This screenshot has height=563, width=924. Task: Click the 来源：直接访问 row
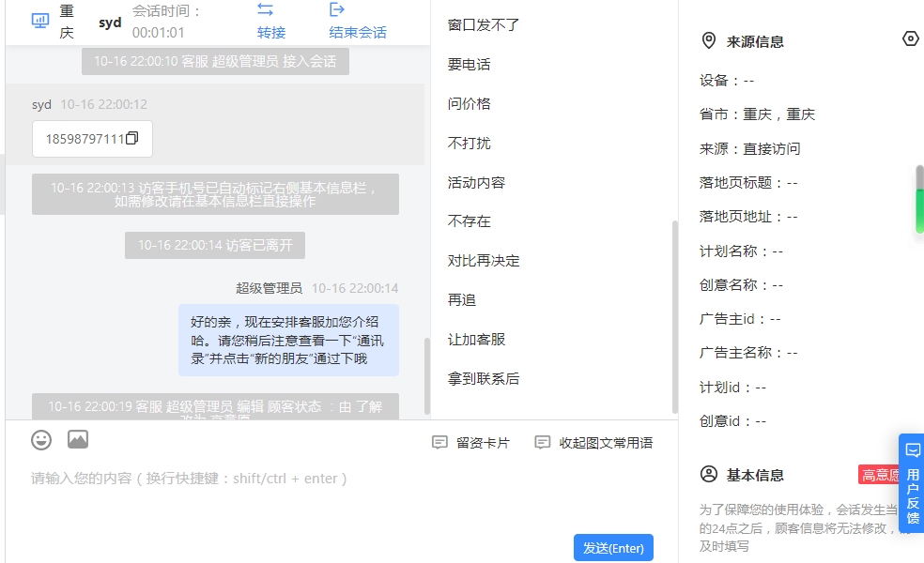[750, 148]
